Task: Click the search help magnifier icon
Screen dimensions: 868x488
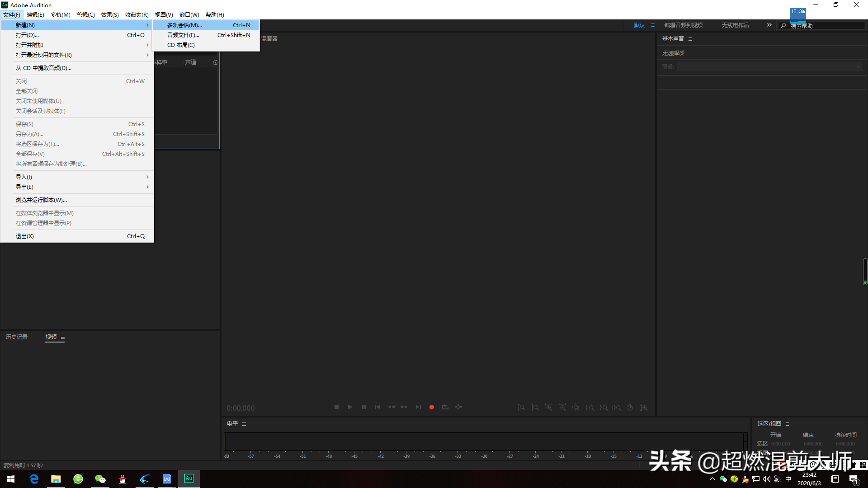Action: (783, 26)
